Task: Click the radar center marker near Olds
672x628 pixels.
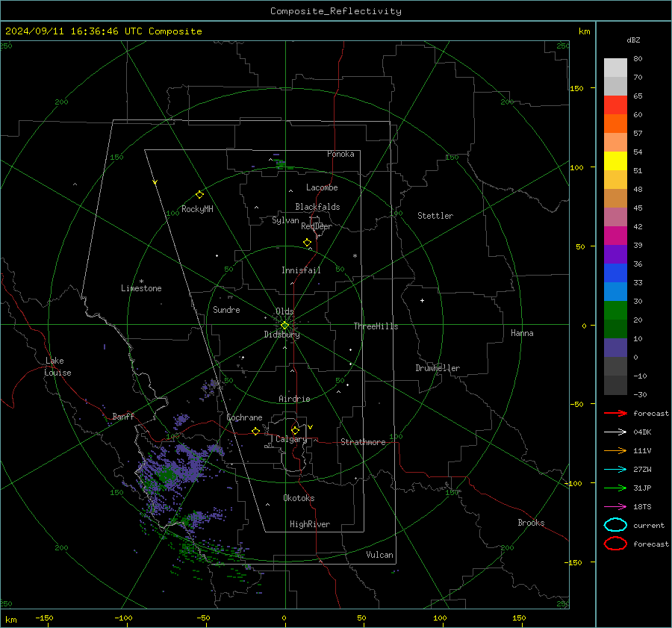Action: (x=284, y=326)
